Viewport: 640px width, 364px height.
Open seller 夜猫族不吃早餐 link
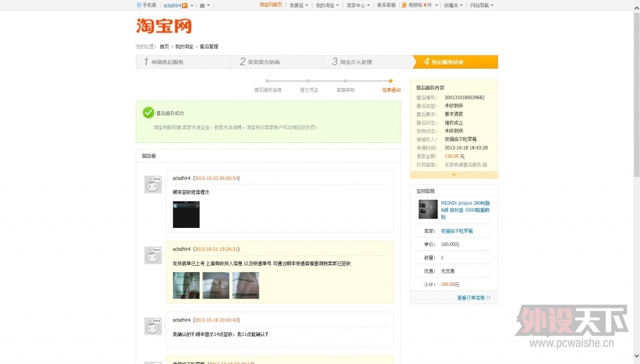tap(457, 231)
